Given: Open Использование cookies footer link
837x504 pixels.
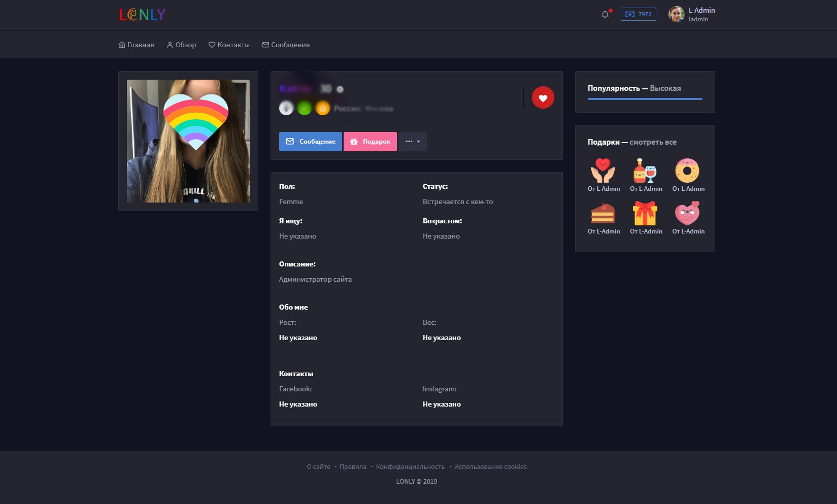Looking at the screenshot, I should [x=490, y=467].
